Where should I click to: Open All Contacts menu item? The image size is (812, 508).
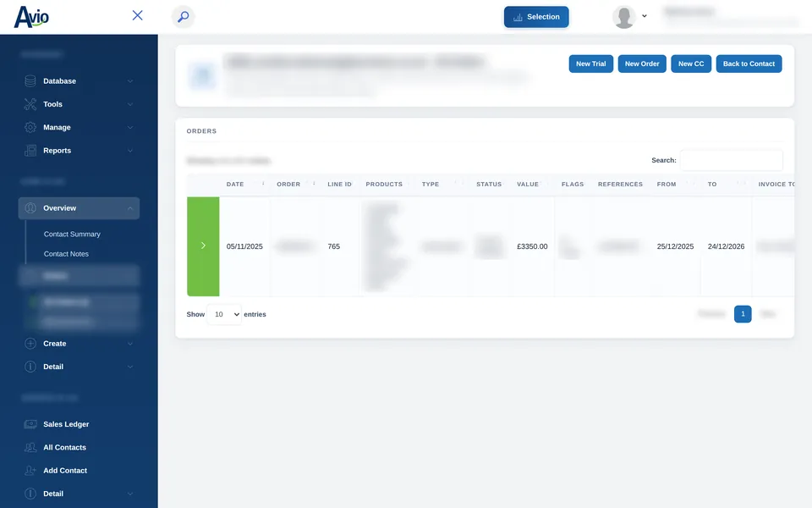tap(64, 447)
